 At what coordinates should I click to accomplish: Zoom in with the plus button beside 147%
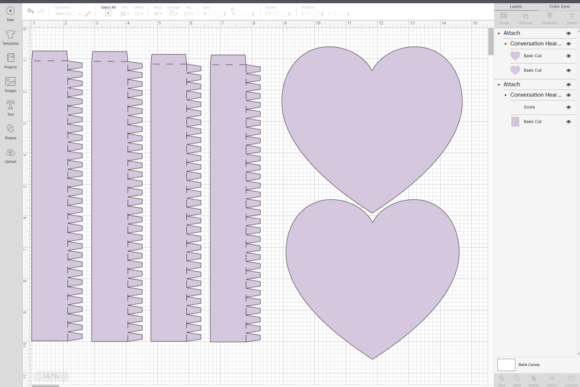point(65,377)
